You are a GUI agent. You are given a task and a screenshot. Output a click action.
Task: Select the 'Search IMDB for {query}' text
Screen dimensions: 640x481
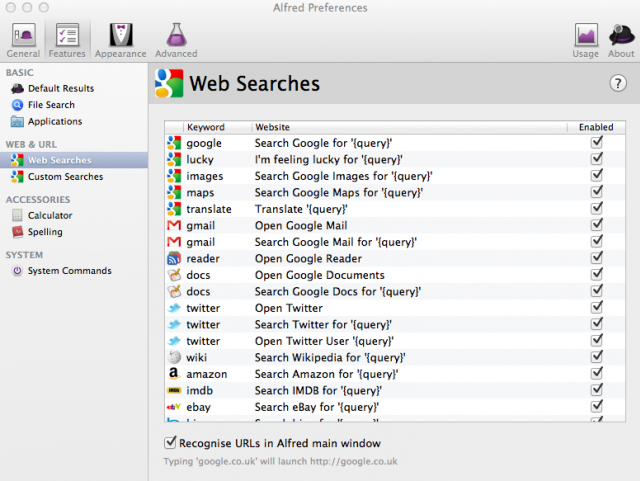[x=318, y=391]
